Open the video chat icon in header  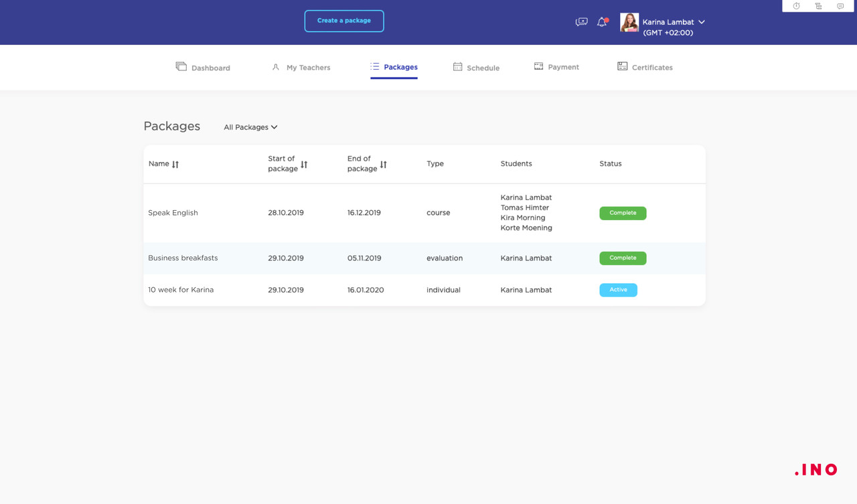coord(581,22)
